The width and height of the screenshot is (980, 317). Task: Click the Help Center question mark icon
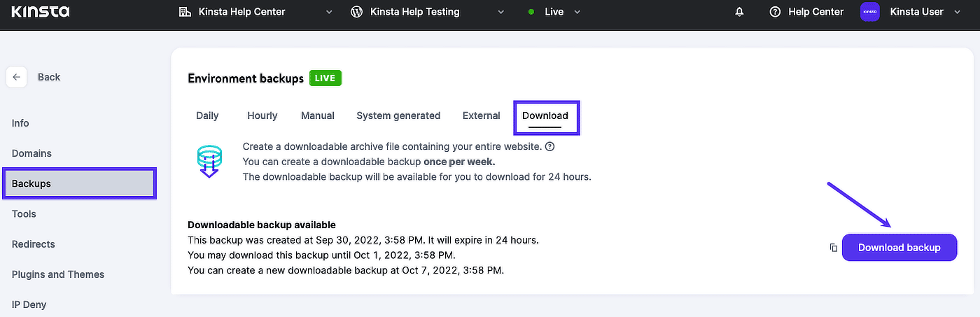(775, 12)
